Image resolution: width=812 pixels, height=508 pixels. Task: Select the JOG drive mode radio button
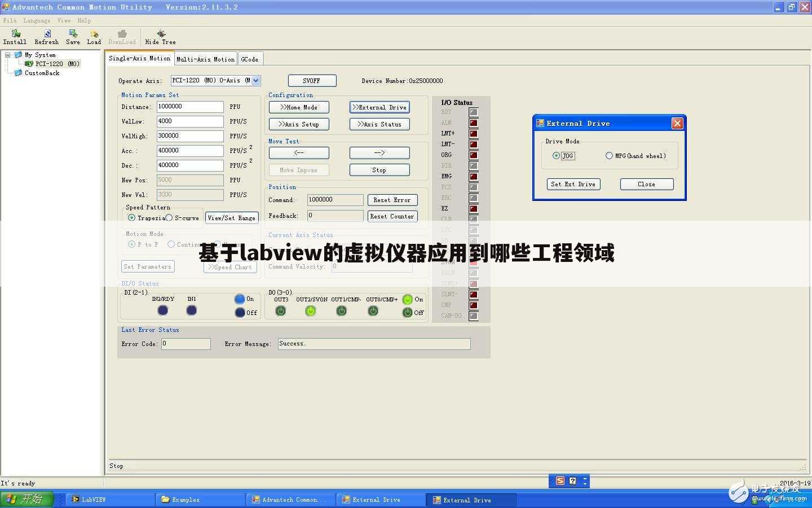click(557, 156)
